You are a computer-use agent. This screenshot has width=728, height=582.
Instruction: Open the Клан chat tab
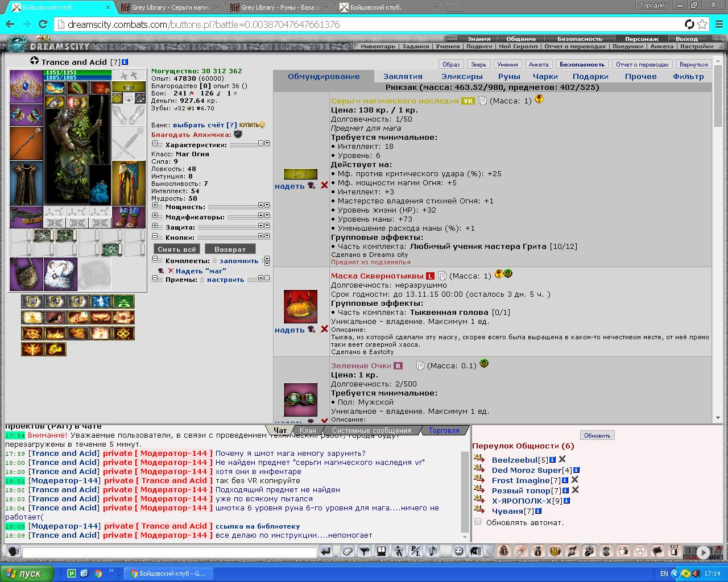point(308,430)
